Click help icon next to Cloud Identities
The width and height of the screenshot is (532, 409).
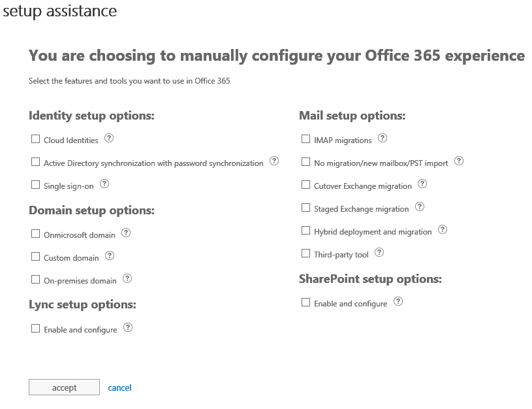[109, 139]
